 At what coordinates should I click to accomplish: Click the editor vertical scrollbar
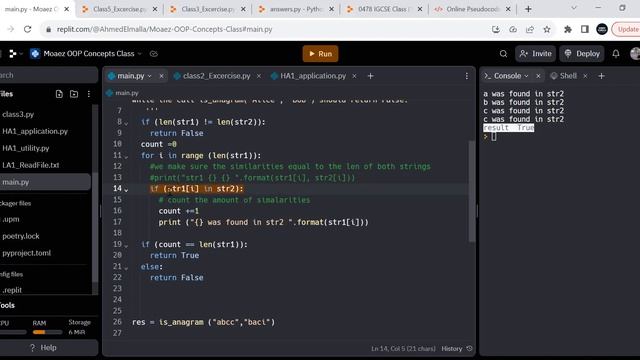472,191
